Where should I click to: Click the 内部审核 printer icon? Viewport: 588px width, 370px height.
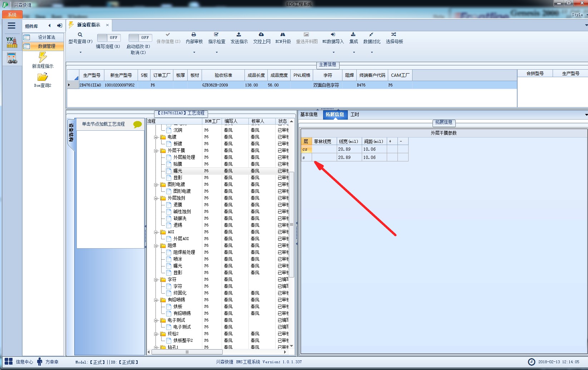coord(194,35)
